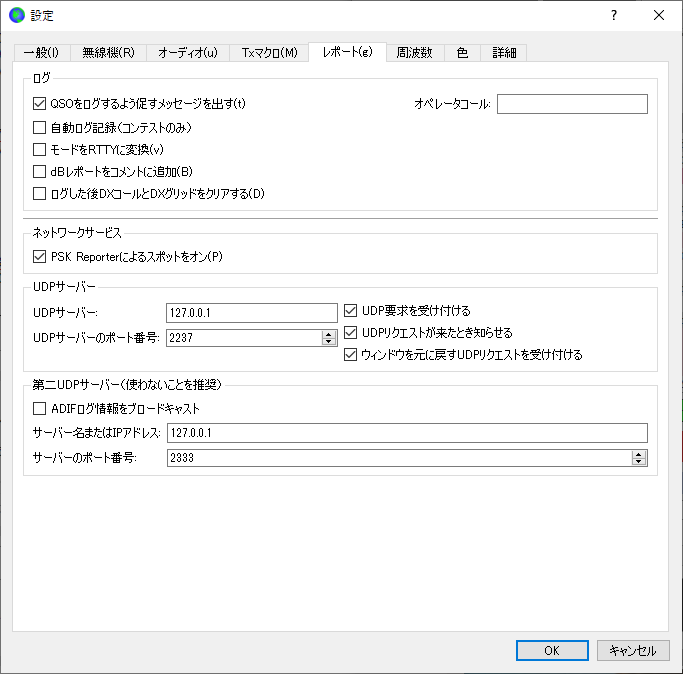Viewport: 683px width, 674px height.
Task: Switch to the 色 tab
Action: click(x=462, y=53)
